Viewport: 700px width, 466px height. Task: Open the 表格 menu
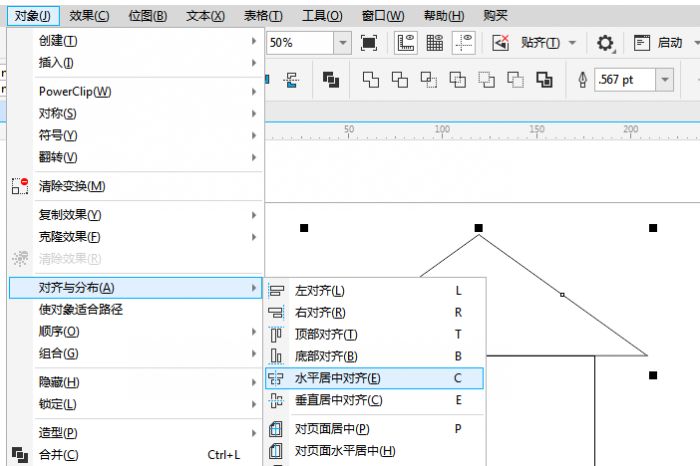point(263,16)
